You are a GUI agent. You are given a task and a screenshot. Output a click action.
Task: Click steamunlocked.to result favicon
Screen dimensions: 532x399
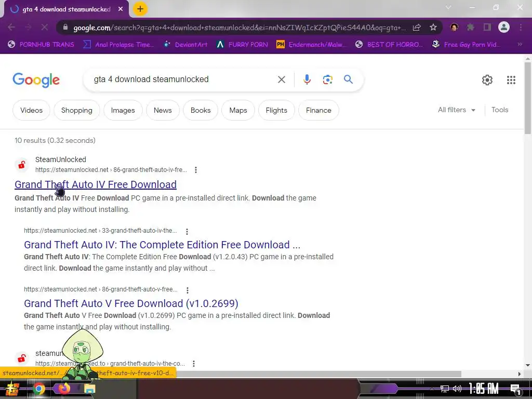click(22, 358)
